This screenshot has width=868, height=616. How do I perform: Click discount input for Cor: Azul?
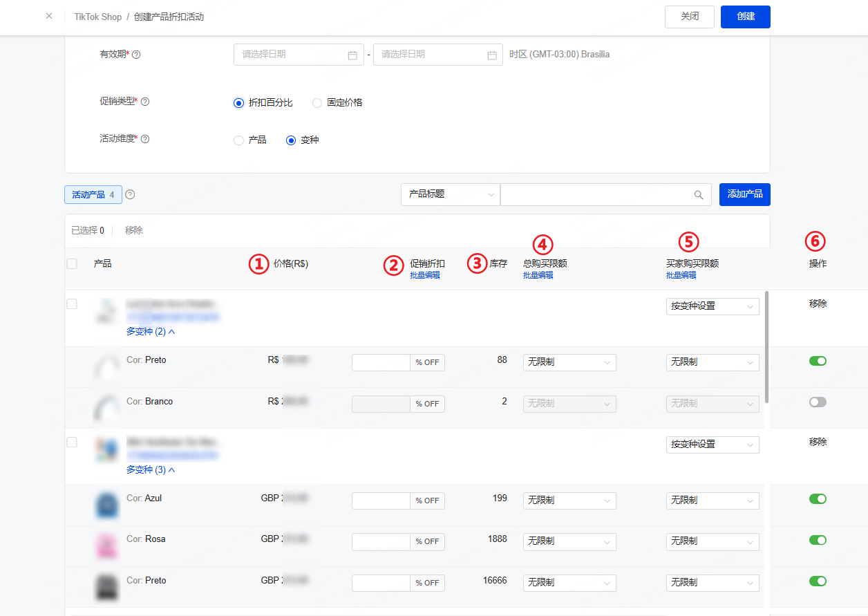(381, 501)
